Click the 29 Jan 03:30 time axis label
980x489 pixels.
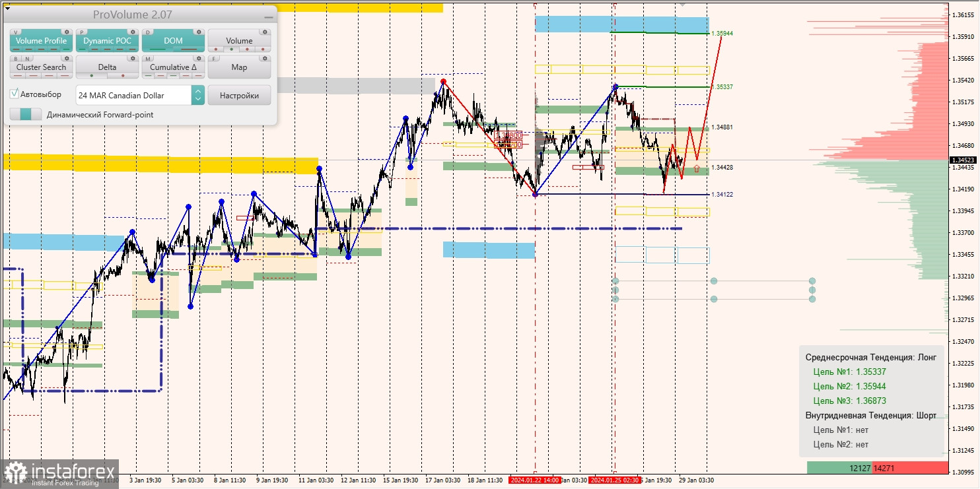pyautogui.click(x=697, y=480)
